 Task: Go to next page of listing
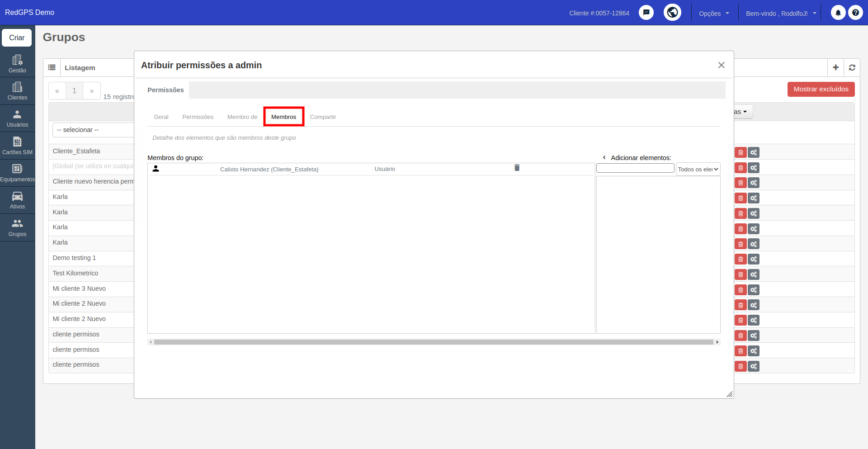click(x=92, y=91)
